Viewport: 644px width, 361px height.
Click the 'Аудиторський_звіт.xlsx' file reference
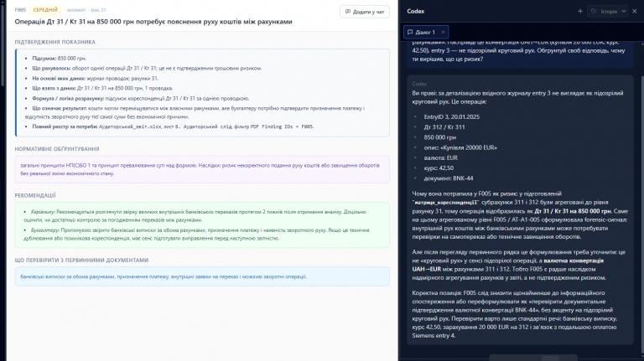(x=130, y=126)
